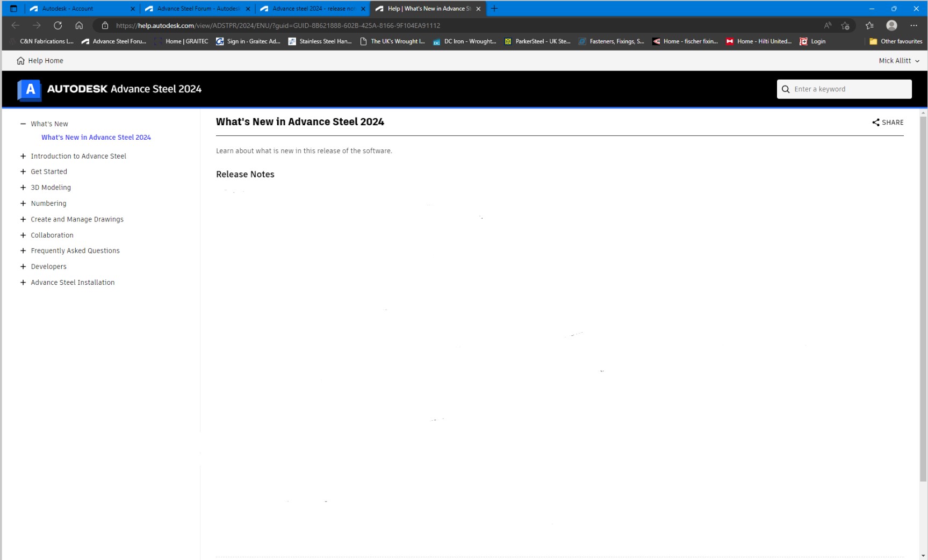Switch to Advance steel 2024 release notes tab
This screenshot has width=928, height=560.
point(313,9)
